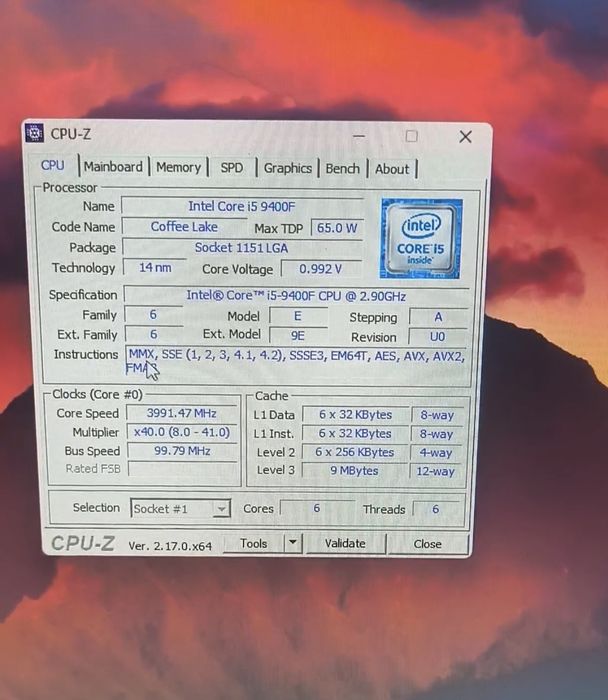The height and width of the screenshot is (700, 608).
Task: Click the Intel Core i5 inside logo
Action: (x=421, y=239)
